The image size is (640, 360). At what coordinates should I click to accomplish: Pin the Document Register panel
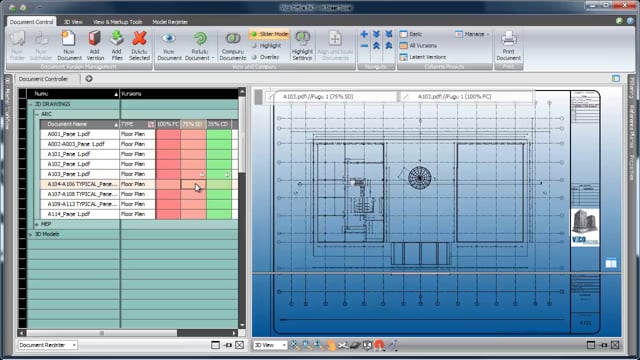228,345
